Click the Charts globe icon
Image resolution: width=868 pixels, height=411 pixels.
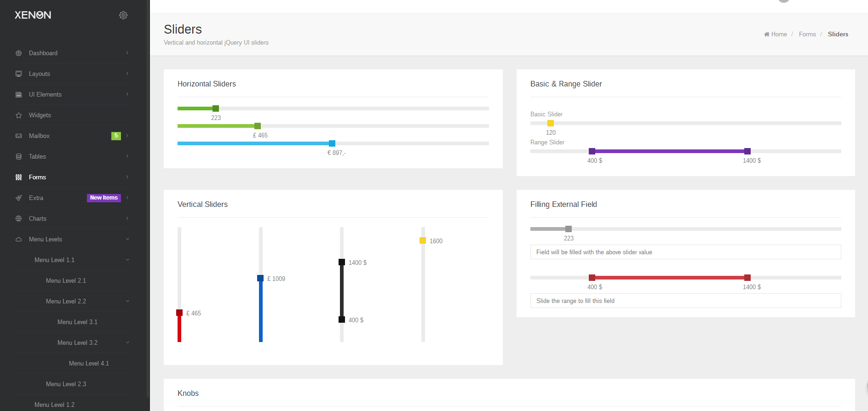tap(19, 219)
